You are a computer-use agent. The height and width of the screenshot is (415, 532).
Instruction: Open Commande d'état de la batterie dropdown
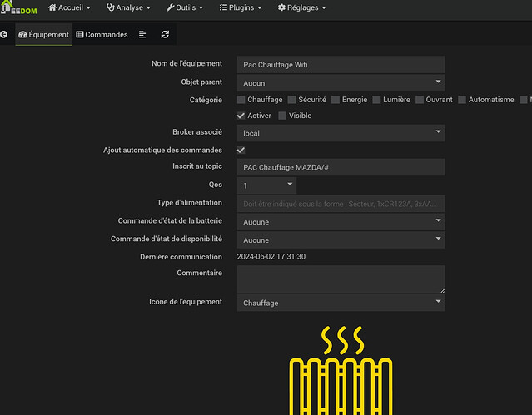(x=341, y=222)
